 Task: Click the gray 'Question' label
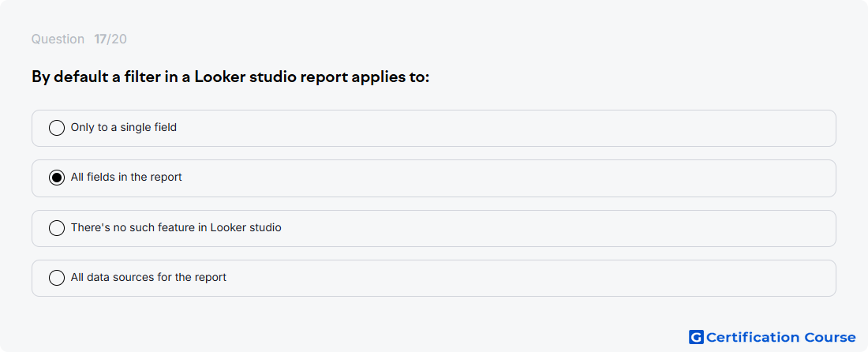click(x=58, y=39)
